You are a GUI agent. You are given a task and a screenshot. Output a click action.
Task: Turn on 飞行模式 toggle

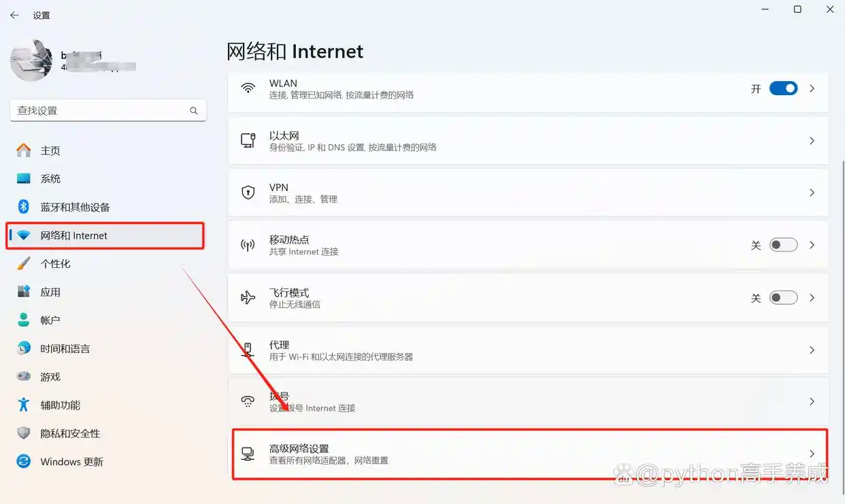pos(783,297)
